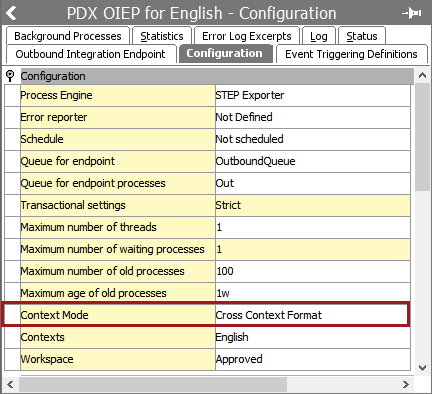
Task: Click horizontal scrollbar left arrow
Action: tap(10, 384)
